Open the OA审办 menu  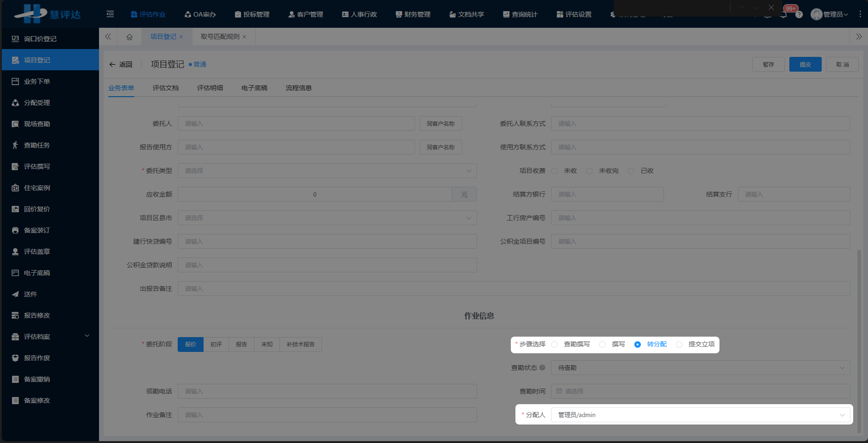point(201,14)
